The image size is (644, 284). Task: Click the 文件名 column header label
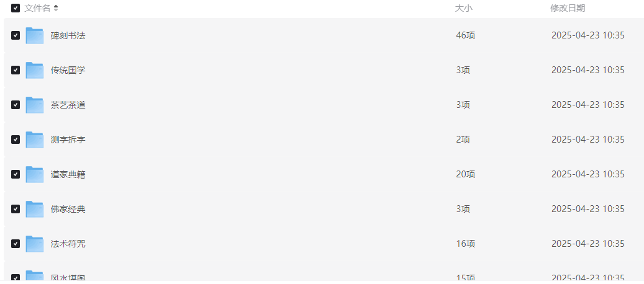(37, 8)
